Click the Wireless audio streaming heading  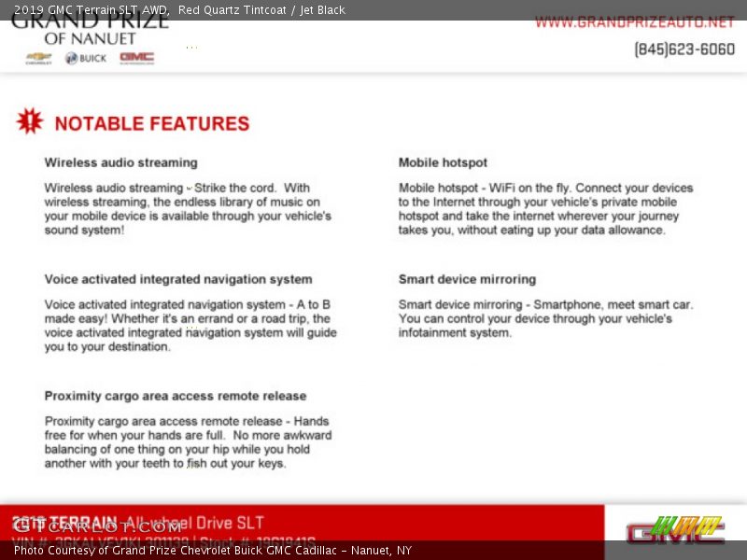pos(120,162)
